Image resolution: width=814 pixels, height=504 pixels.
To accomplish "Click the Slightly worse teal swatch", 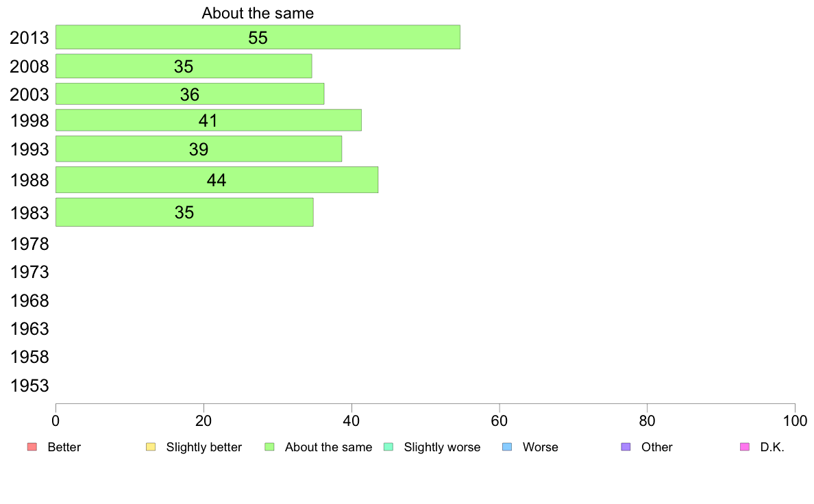I will click(x=388, y=447).
